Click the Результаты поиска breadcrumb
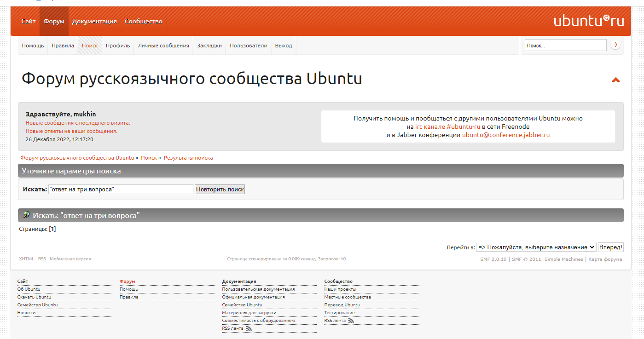 click(x=188, y=158)
